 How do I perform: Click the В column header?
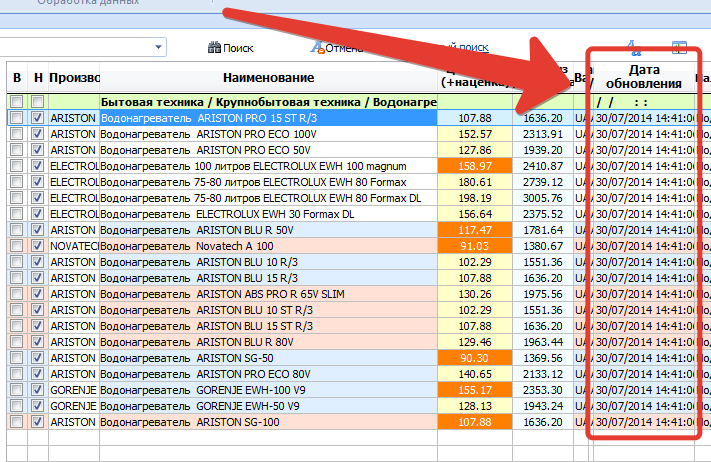click(x=17, y=78)
